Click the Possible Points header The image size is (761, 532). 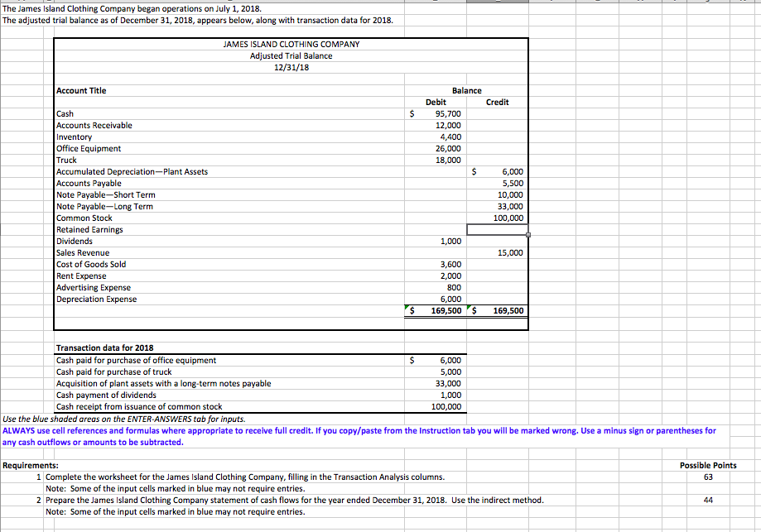(708, 466)
